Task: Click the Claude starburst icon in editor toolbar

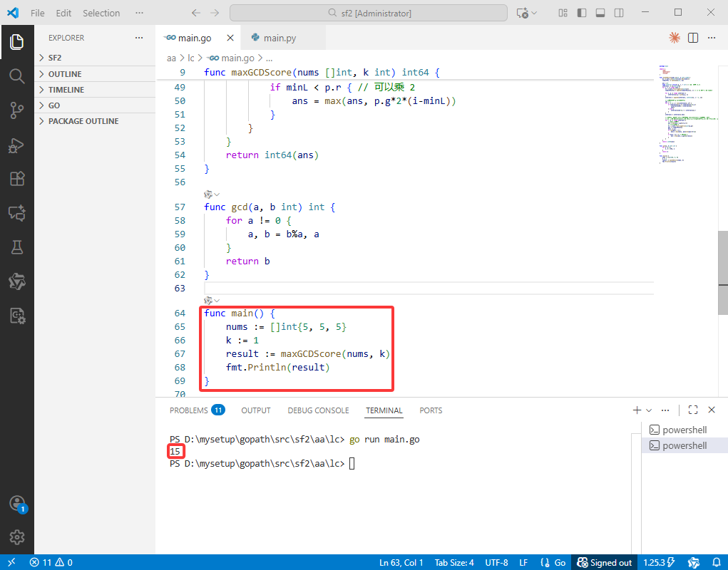Action: pyautogui.click(x=674, y=38)
